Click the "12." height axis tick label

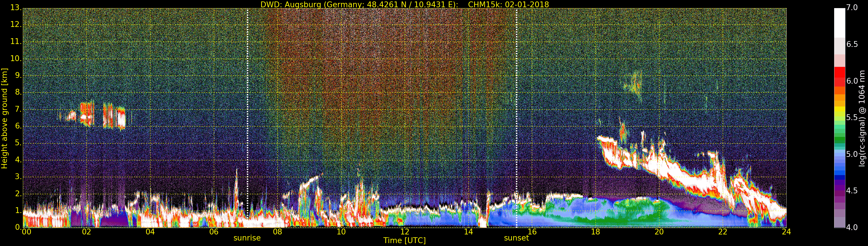click(16, 25)
